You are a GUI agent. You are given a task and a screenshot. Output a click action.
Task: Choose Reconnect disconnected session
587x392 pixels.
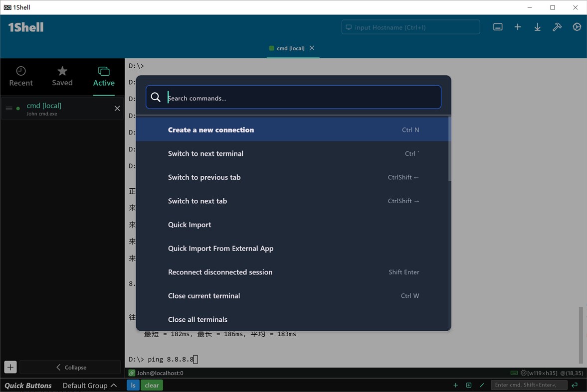293,272
